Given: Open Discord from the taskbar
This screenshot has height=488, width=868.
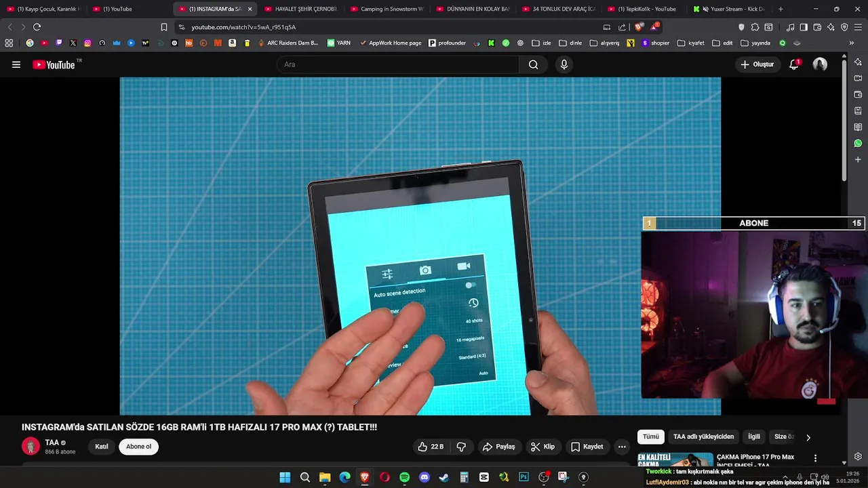Looking at the screenshot, I should point(425,477).
